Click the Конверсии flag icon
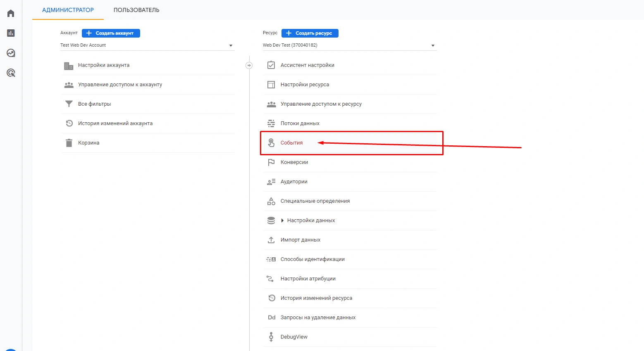 [271, 162]
